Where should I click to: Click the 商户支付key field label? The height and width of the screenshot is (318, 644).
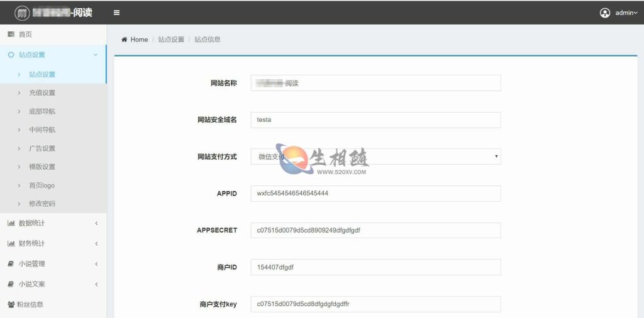click(x=218, y=304)
